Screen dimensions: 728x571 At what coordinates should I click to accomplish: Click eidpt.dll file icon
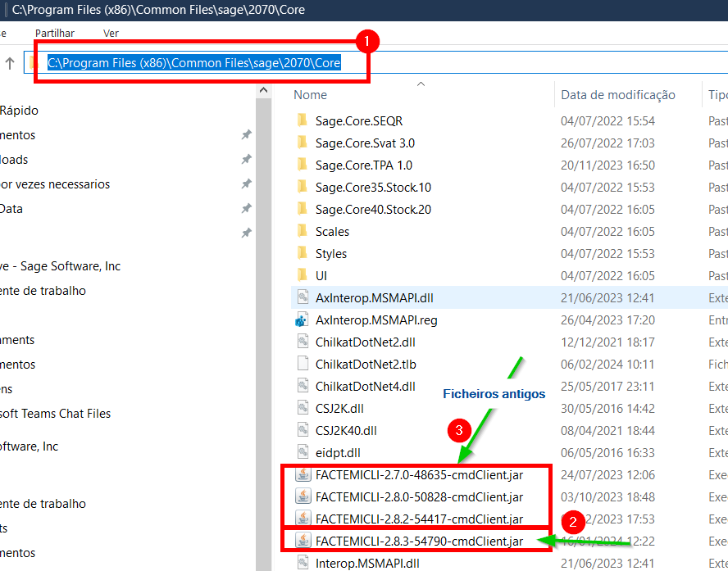coord(303,452)
